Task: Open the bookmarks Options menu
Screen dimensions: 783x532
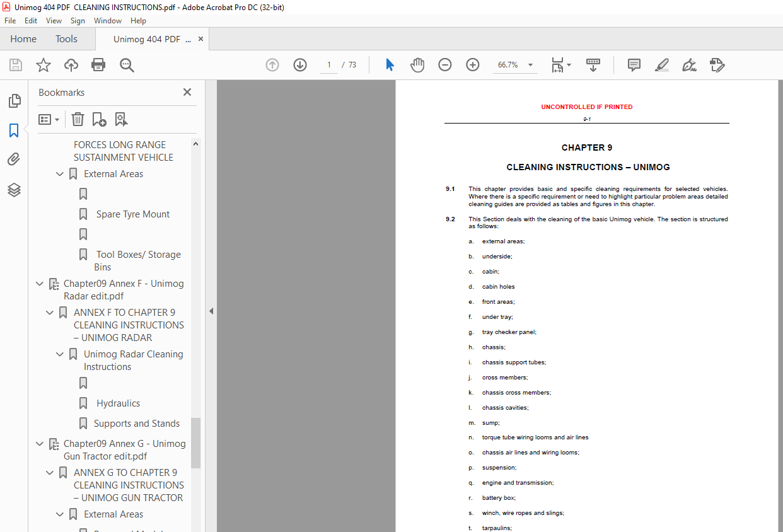Action: click(x=49, y=119)
